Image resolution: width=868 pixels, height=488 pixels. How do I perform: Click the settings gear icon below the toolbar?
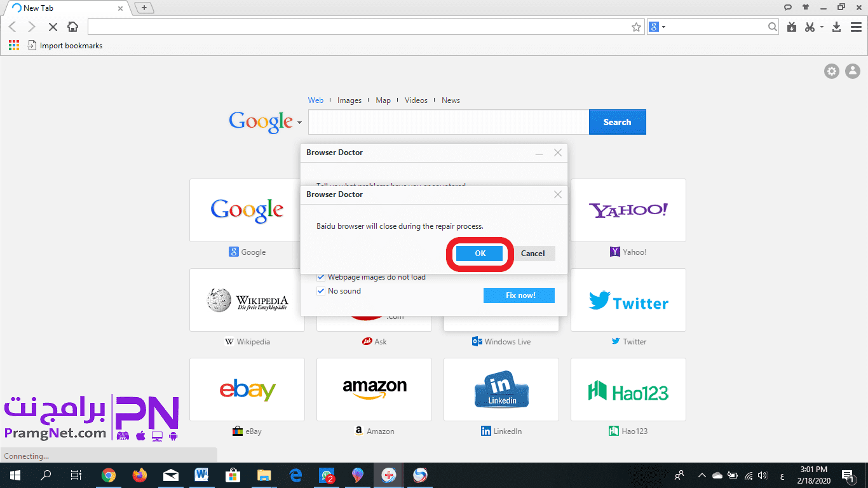click(x=831, y=71)
